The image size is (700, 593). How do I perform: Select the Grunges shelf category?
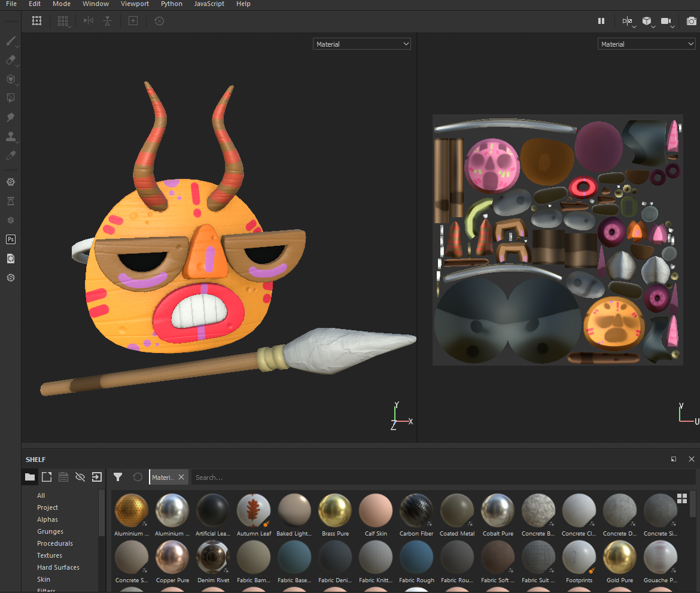coord(50,531)
